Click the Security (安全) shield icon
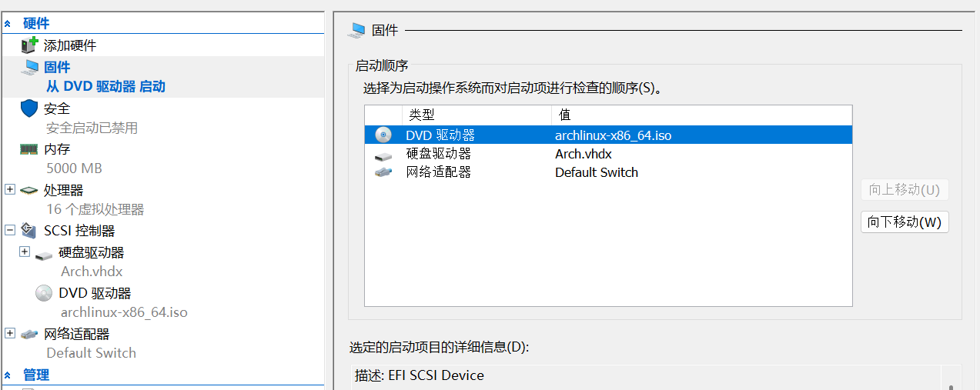Image resolution: width=980 pixels, height=390 pixels. [29, 108]
